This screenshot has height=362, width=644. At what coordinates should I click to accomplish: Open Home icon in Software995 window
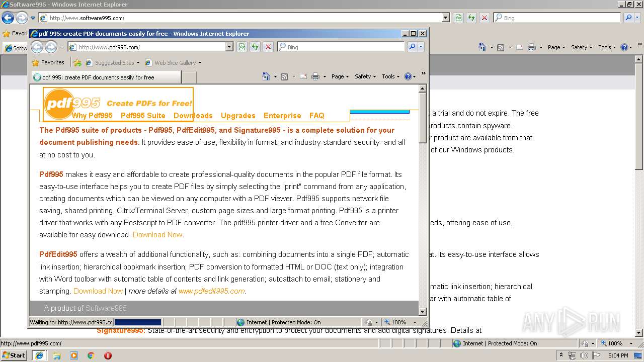click(482, 47)
